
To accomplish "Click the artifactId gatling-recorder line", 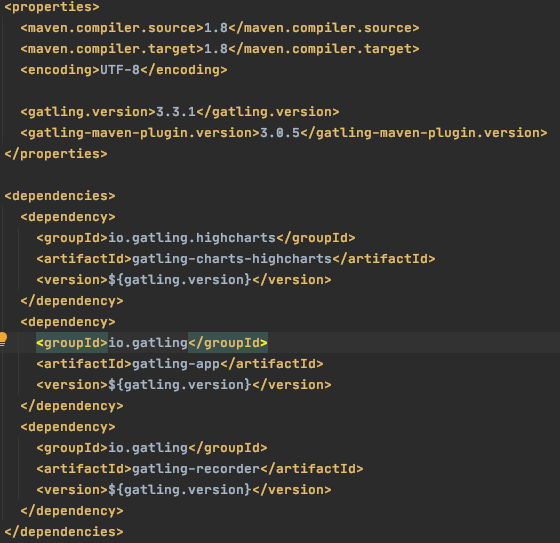I will [x=200, y=469].
